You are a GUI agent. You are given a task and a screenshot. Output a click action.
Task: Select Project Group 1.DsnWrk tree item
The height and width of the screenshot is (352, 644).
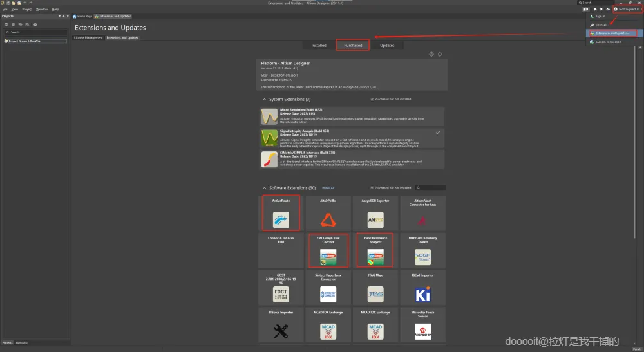[35, 41]
